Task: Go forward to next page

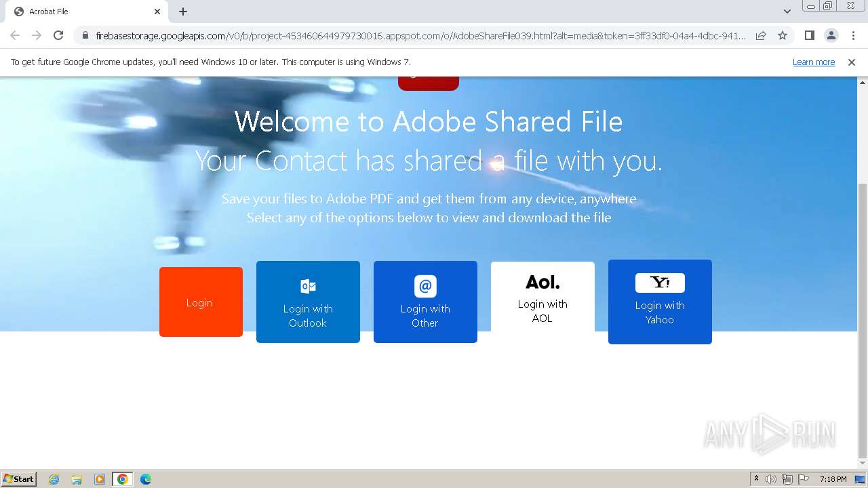Action: (37, 35)
